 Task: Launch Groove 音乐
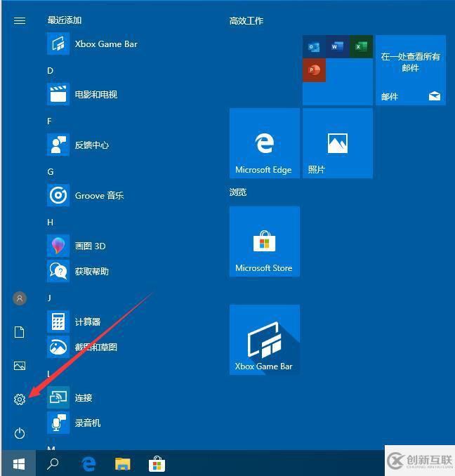coord(85,195)
